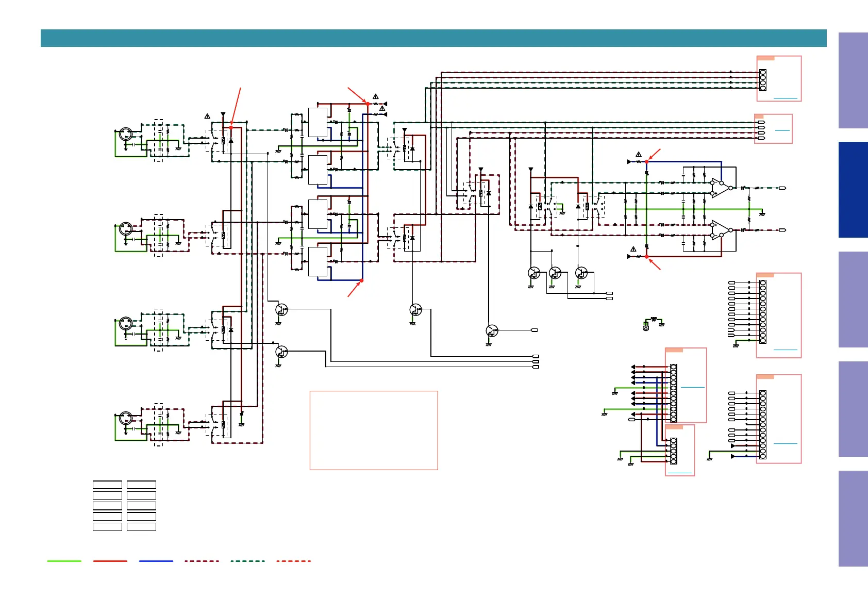This screenshot has height=614, width=868.
Task: Open the dark blue active side tab
Action: (853, 190)
